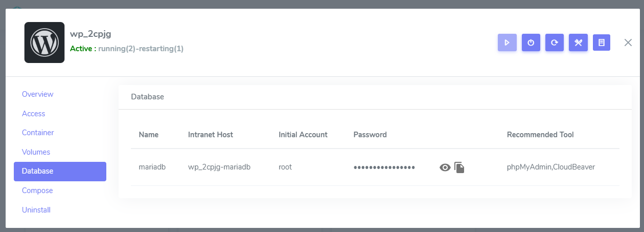The image size is (644, 232).
Task: Click the wp_2cpjg-mariadb intranet host
Action: click(219, 167)
